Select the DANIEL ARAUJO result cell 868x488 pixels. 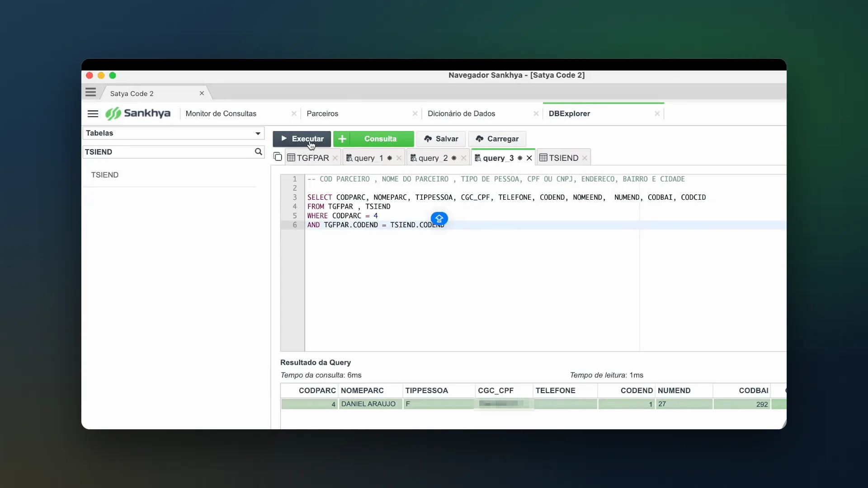click(370, 404)
